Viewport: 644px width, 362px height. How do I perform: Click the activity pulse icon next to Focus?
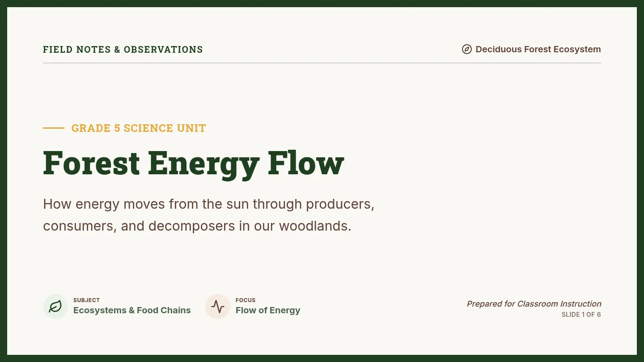(218, 307)
